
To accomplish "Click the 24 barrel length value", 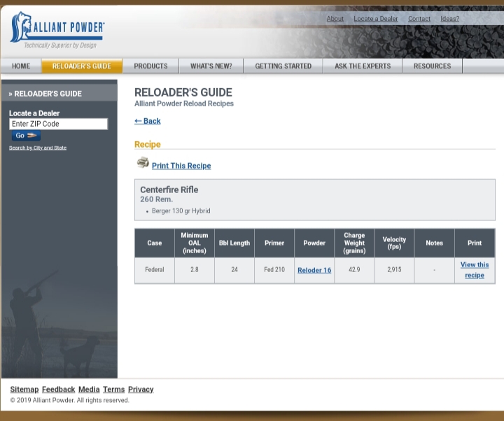I will click(x=234, y=270).
